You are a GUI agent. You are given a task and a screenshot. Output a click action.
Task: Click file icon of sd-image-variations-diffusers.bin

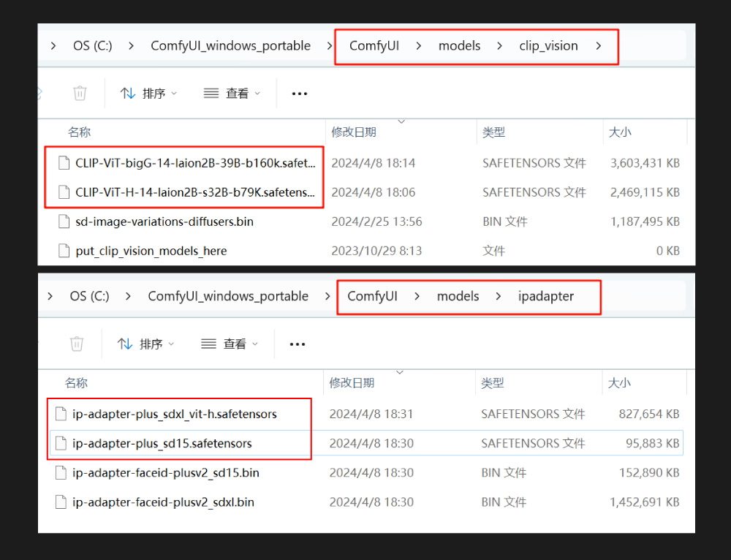tap(64, 222)
